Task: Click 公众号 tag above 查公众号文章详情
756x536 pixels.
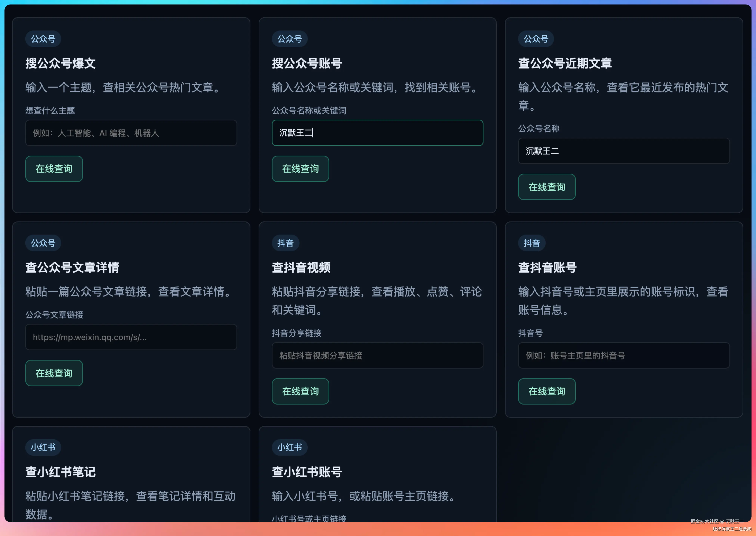Action: coord(43,243)
